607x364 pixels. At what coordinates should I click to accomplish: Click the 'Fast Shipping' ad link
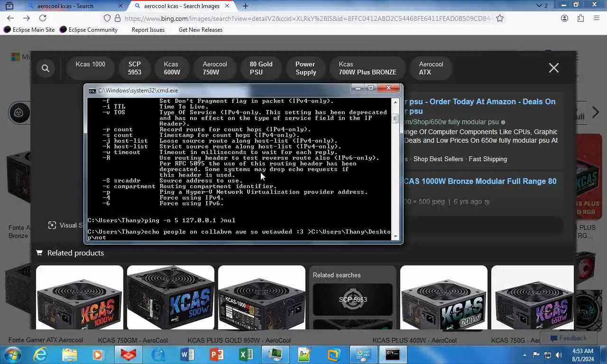tap(488, 159)
